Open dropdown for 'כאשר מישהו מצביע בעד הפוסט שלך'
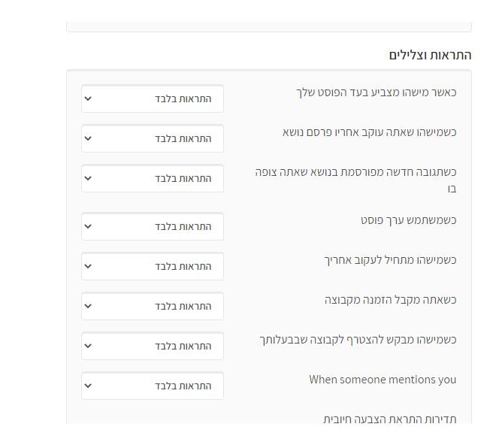 pyautogui.click(x=153, y=98)
